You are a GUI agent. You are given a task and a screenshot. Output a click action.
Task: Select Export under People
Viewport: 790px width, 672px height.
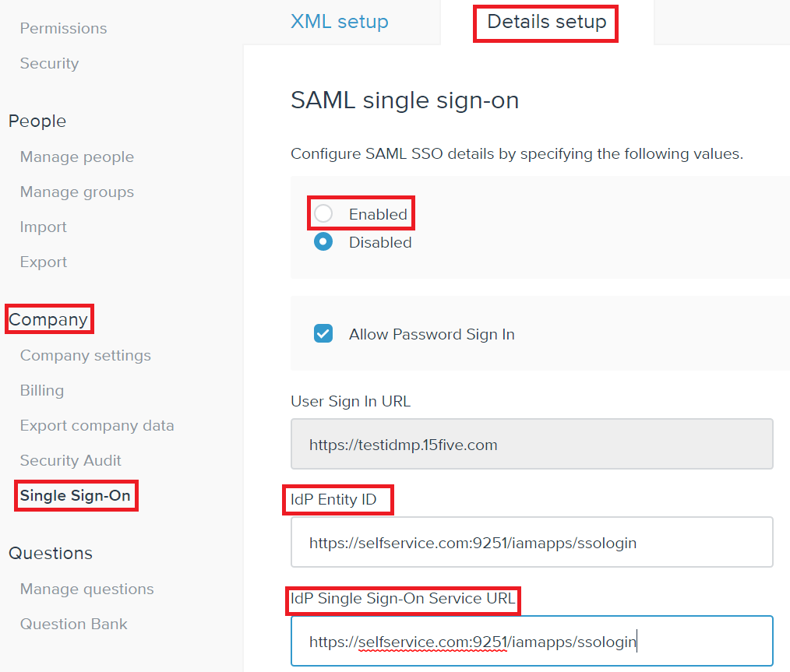click(x=44, y=262)
